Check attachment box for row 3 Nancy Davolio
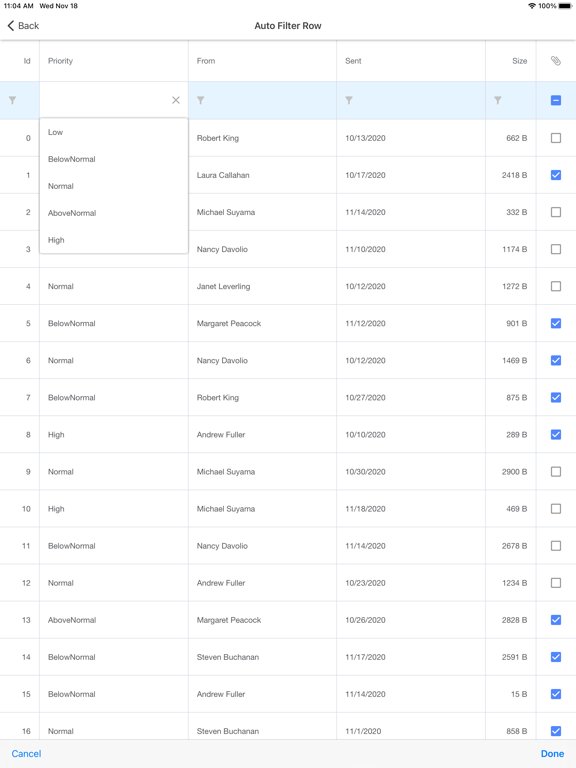This screenshot has height=768, width=576. tap(556, 249)
